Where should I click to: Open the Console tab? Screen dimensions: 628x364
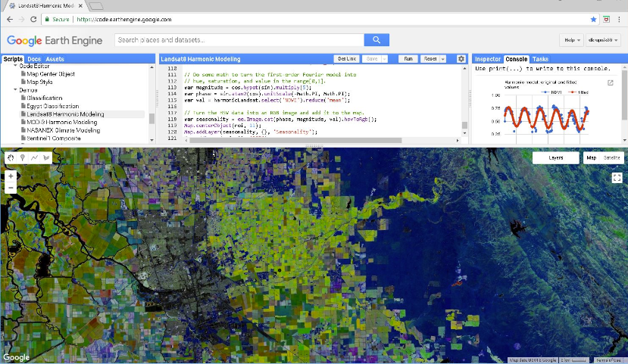[x=516, y=59]
